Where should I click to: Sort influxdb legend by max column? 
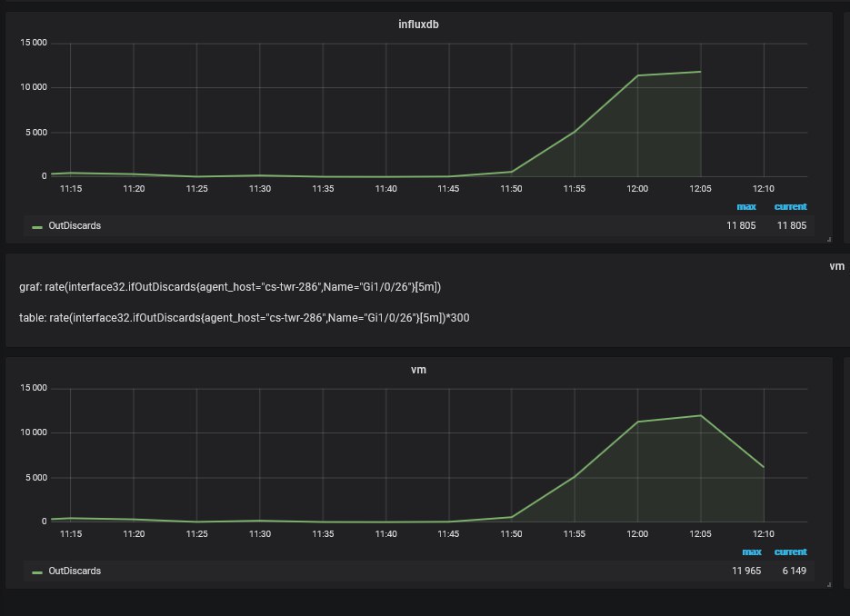coord(746,206)
